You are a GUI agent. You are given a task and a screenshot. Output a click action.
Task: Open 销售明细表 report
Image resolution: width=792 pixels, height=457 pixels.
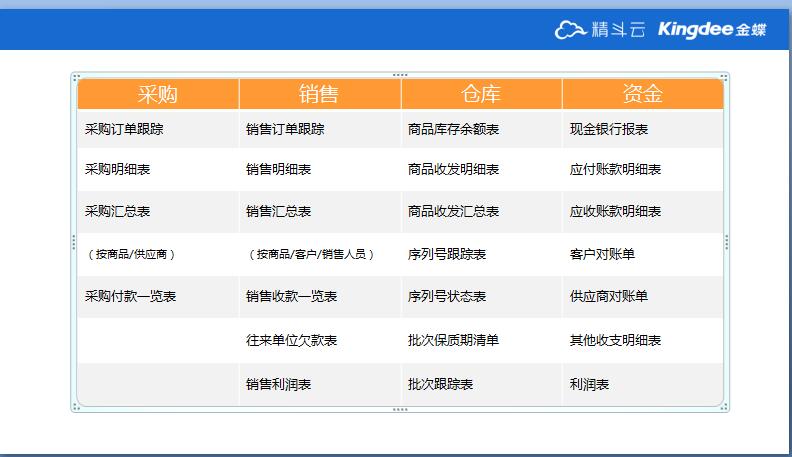click(278, 170)
